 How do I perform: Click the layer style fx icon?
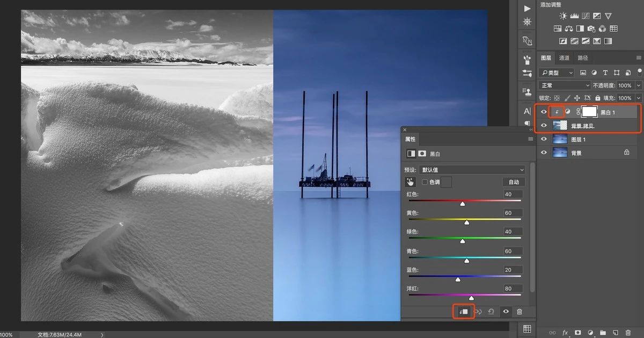[565, 333]
